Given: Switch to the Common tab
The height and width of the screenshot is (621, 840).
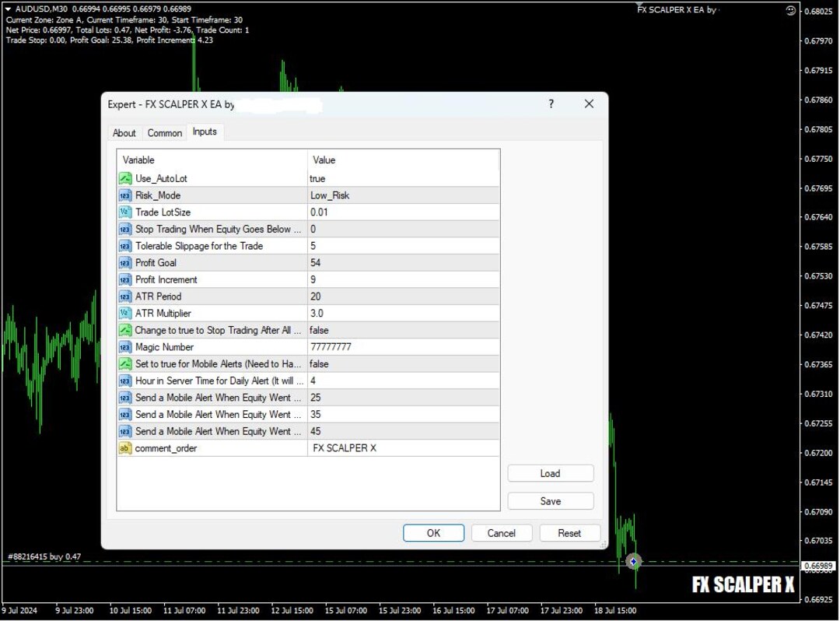Looking at the screenshot, I should coord(164,132).
